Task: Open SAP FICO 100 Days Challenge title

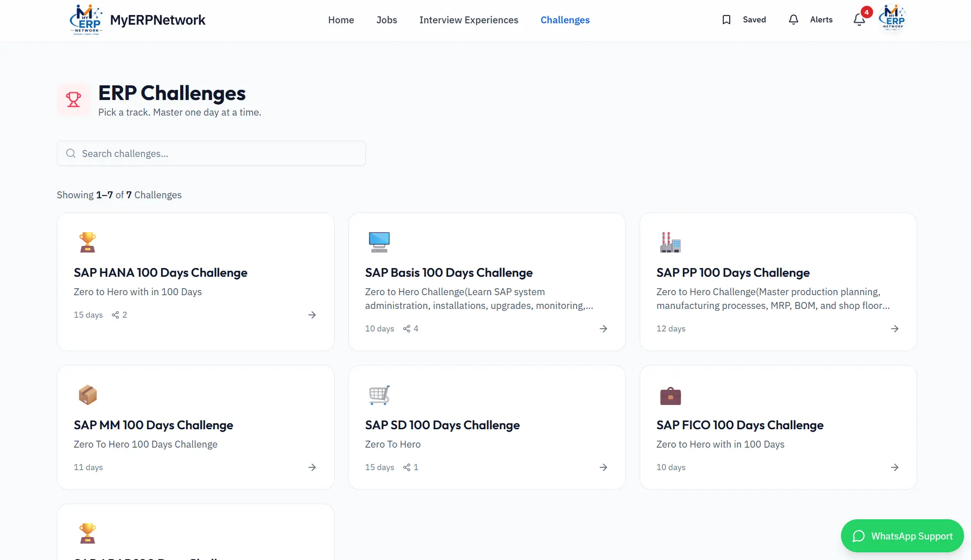Action: pyautogui.click(x=740, y=425)
